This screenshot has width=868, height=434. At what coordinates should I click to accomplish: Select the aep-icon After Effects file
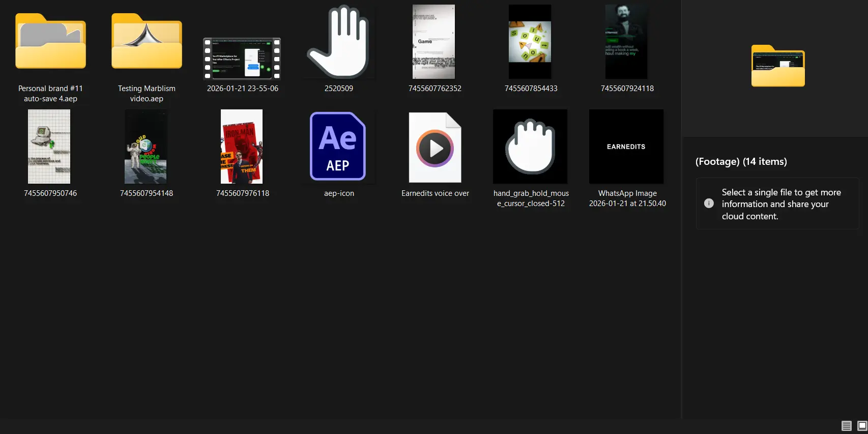point(338,147)
